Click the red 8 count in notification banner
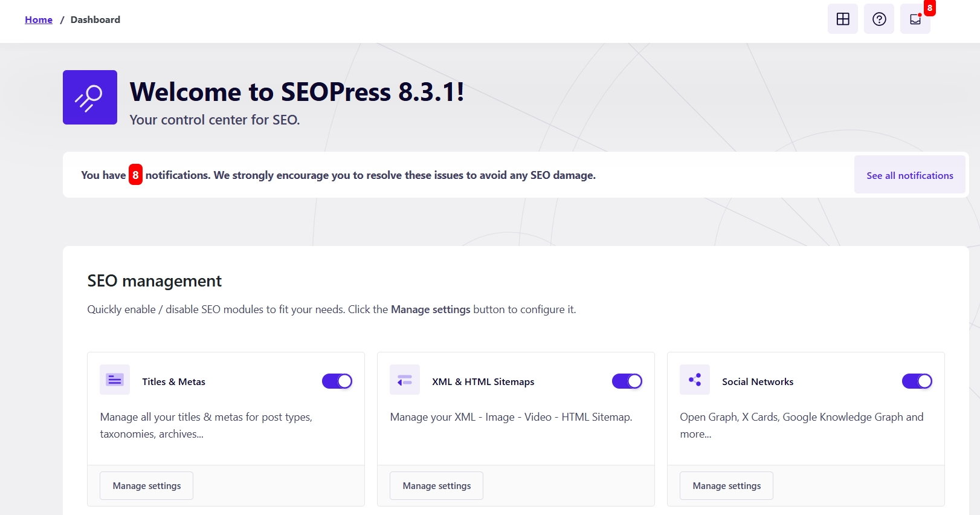The width and height of the screenshot is (980, 515). (135, 175)
